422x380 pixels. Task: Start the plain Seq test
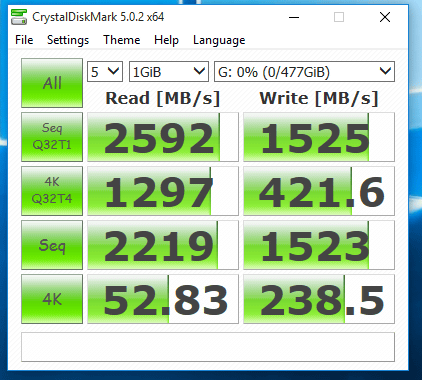52,245
